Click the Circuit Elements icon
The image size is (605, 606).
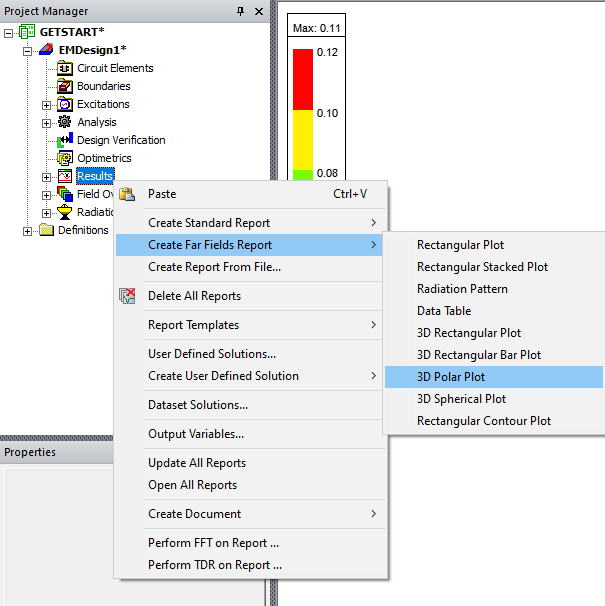[65, 68]
